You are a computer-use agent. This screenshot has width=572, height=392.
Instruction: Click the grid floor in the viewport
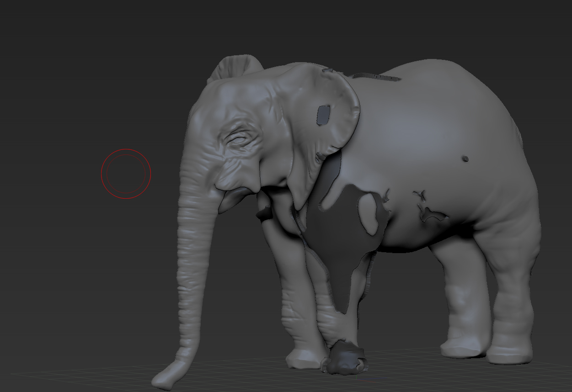(114, 375)
